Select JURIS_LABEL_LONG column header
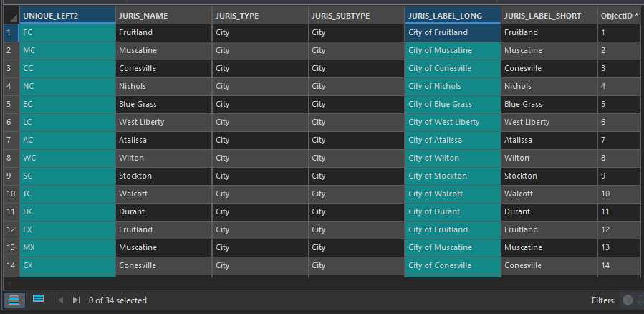The height and width of the screenshot is (314, 644). [x=452, y=15]
